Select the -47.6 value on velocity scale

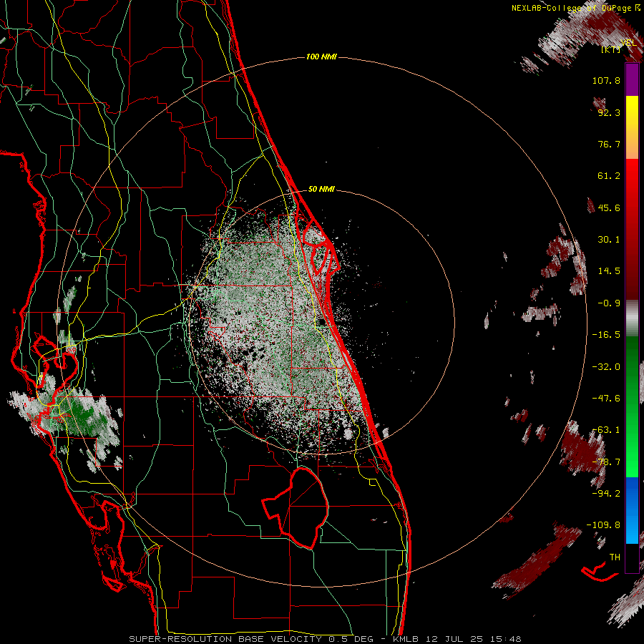pyautogui.click(x=606, y=399)
